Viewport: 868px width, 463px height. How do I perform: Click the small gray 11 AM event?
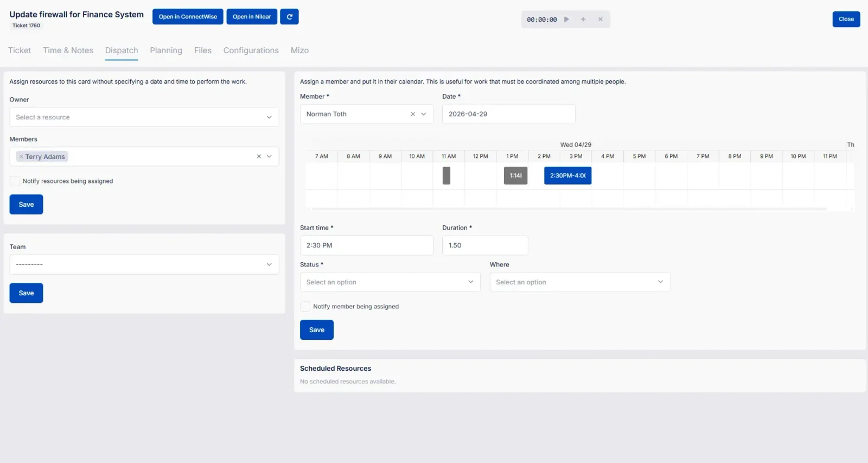tap(446, 175)
